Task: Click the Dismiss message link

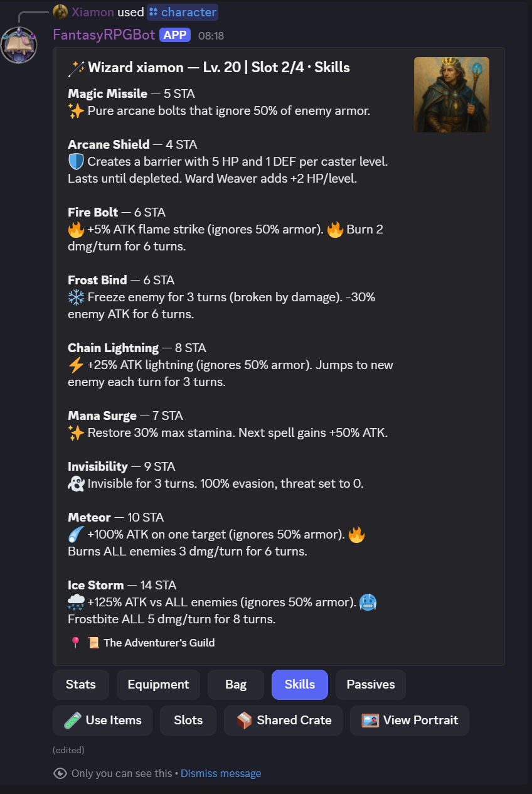Action: coord(221,773)
